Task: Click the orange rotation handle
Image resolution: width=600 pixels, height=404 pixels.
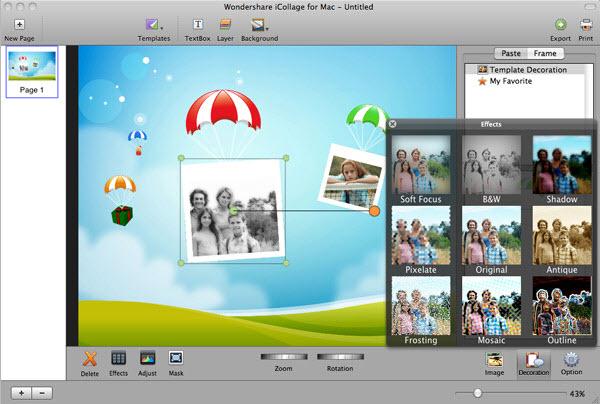Action: coord(375,211)
